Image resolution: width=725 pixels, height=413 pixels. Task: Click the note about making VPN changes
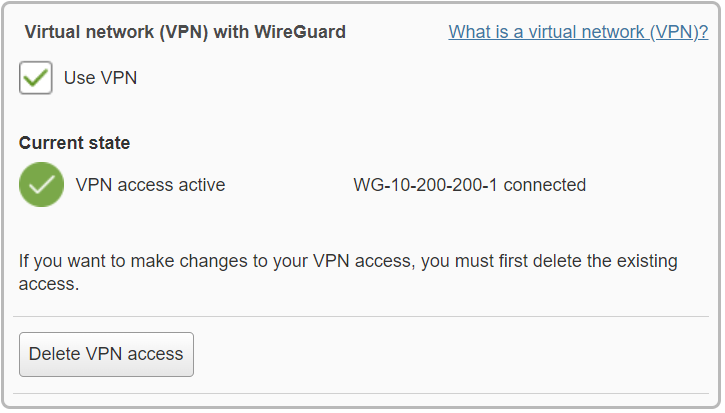tap(348, 272)
